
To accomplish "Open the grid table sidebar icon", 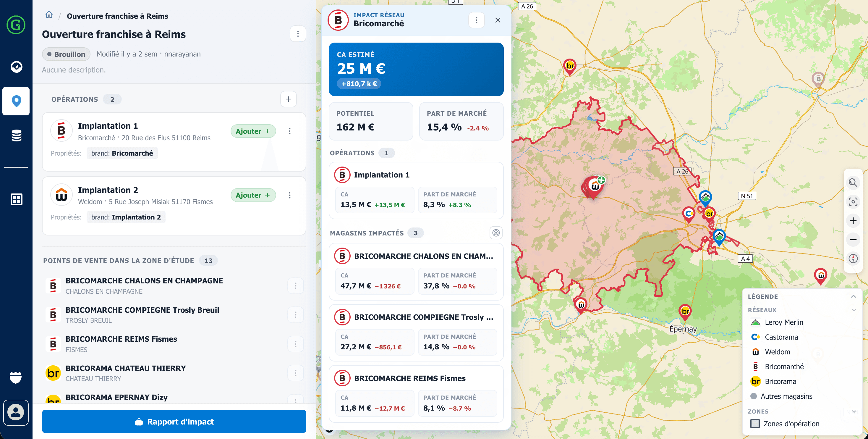I will click(16, 199).
